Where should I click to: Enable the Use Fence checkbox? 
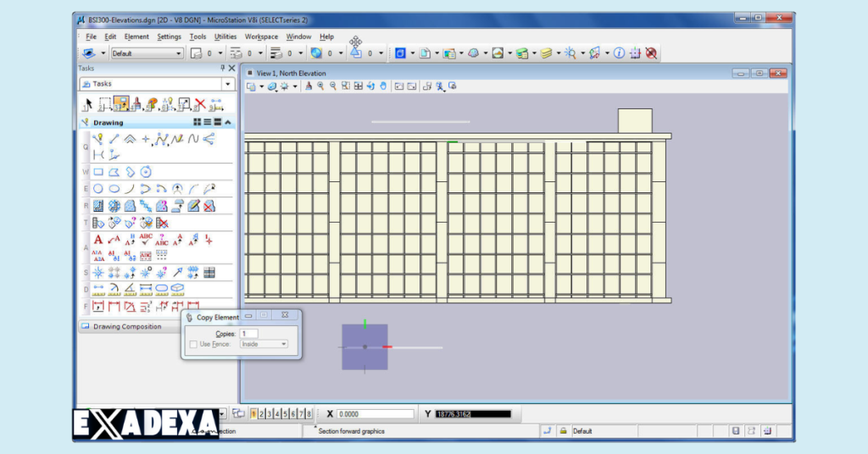[x=193, y=344]
